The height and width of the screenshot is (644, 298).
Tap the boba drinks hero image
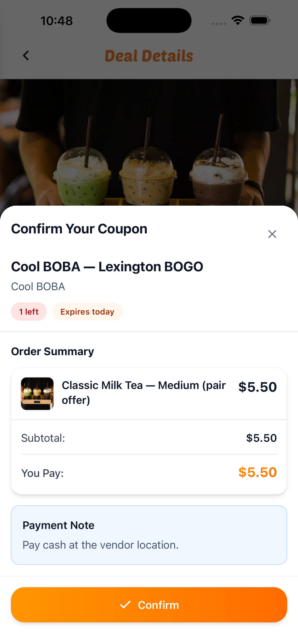click(149, 143)
